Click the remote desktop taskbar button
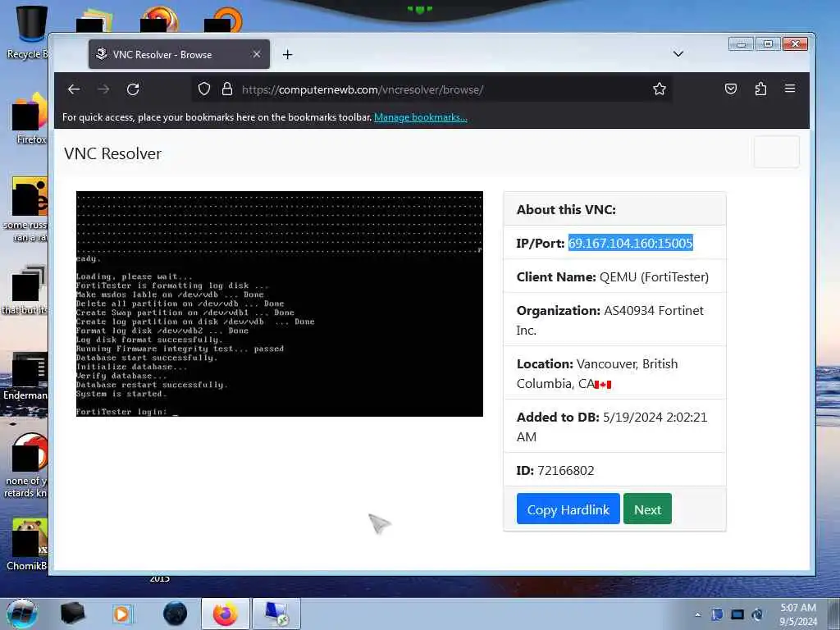The height and width of the screenshot is (630, 840). tap(276, 614)
